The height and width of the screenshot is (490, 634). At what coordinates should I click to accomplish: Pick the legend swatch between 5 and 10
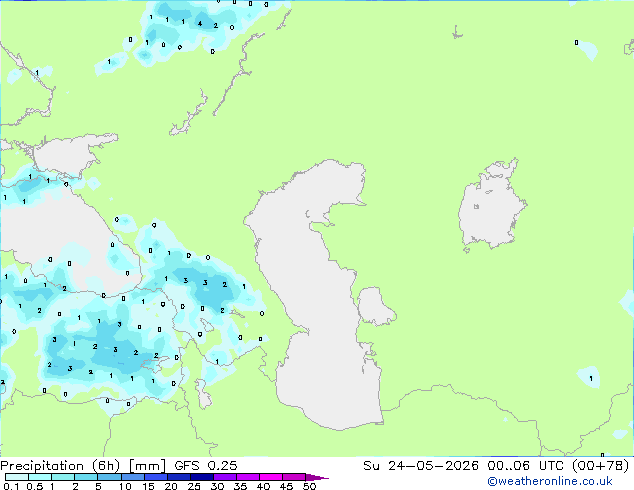pos(109,477)
